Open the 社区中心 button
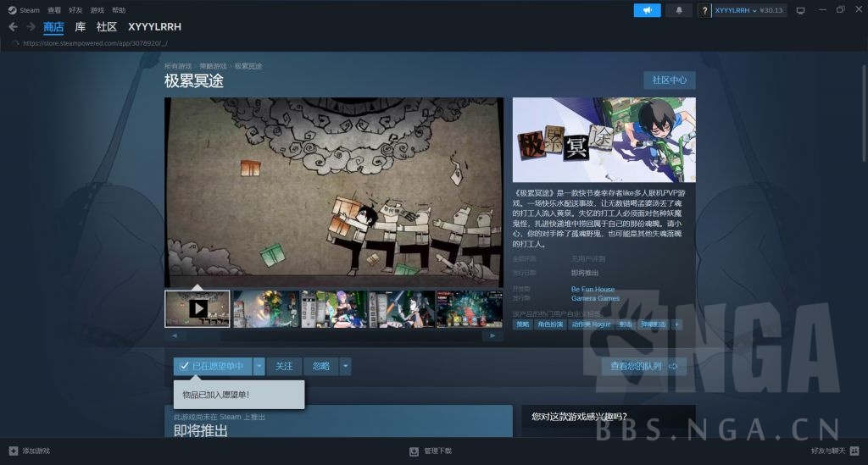This screenshot has width=868, height=465. pos(670,80)
